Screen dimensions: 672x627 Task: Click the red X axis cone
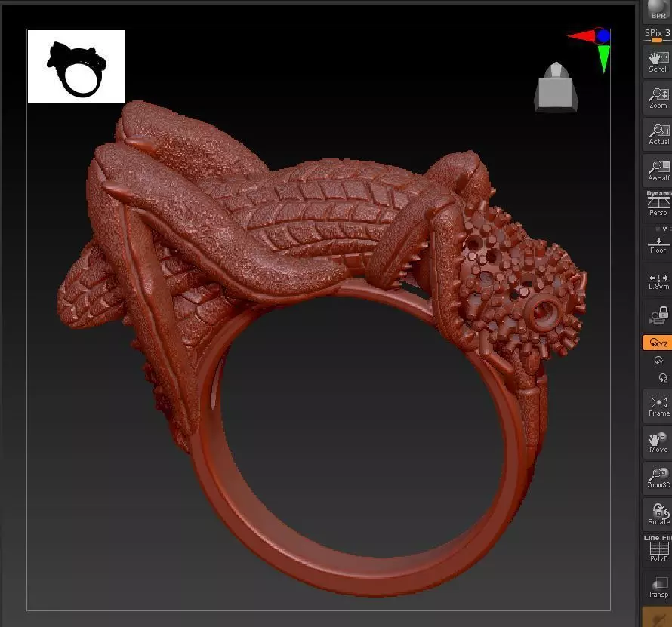click(x=581, y=36)
